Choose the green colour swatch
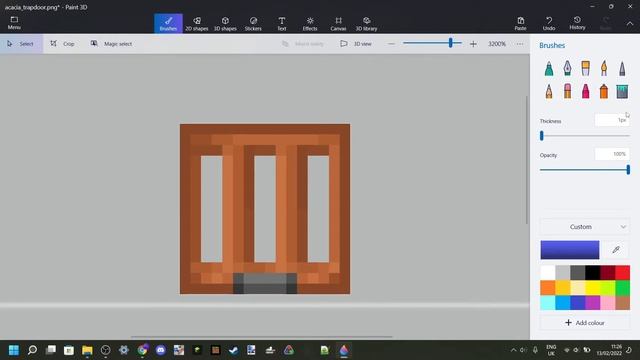 click(622, 288)
